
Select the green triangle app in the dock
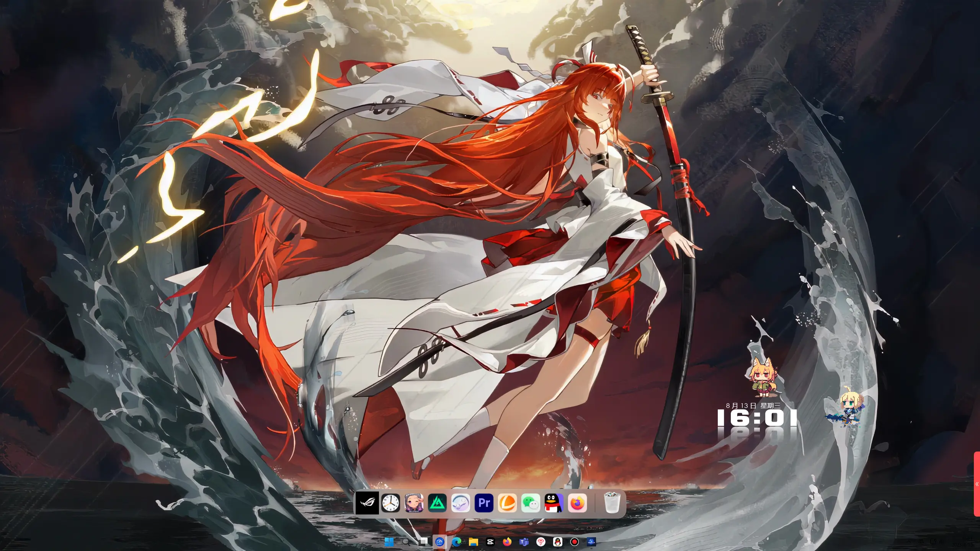pos(437,503)
